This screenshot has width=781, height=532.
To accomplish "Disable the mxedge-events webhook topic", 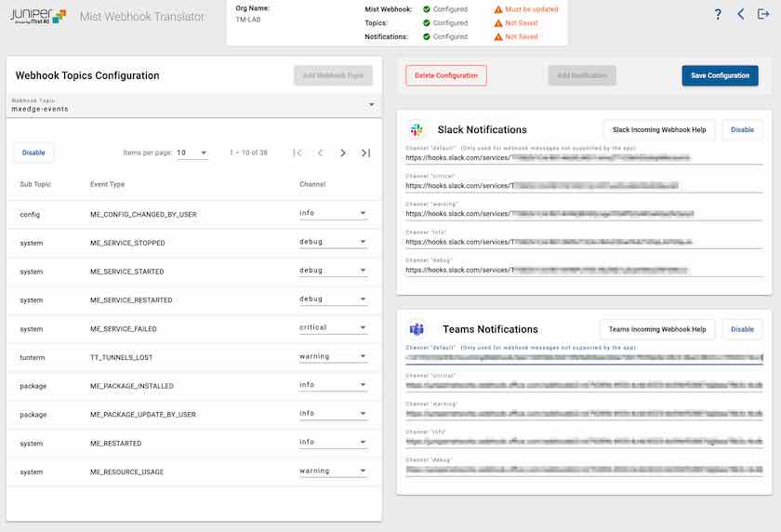I will [33, 153].
